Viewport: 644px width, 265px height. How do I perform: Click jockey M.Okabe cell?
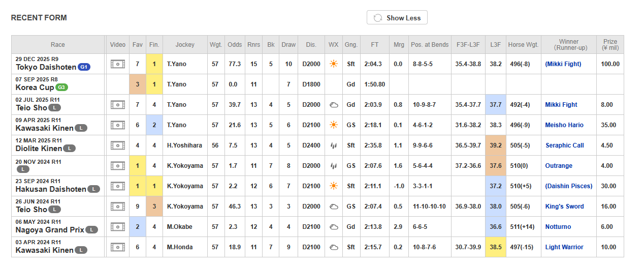click(185, 227)
